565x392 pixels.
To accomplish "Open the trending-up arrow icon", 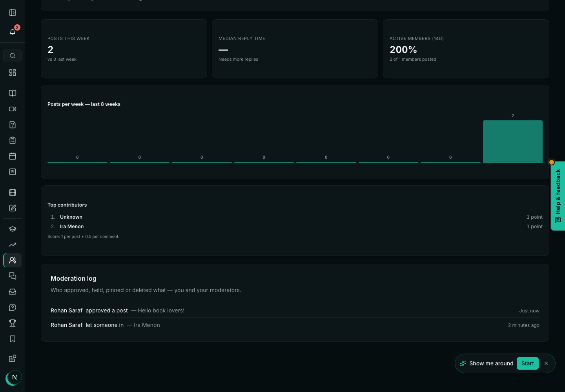I will click(13, 245).
